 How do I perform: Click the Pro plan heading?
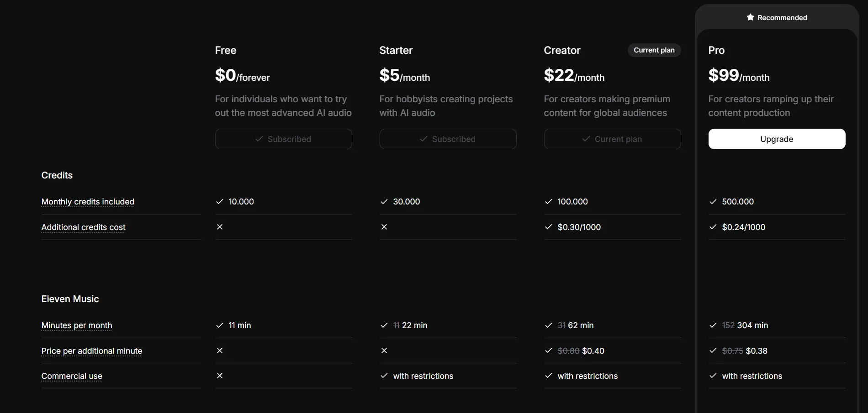[x=716, y=50]
